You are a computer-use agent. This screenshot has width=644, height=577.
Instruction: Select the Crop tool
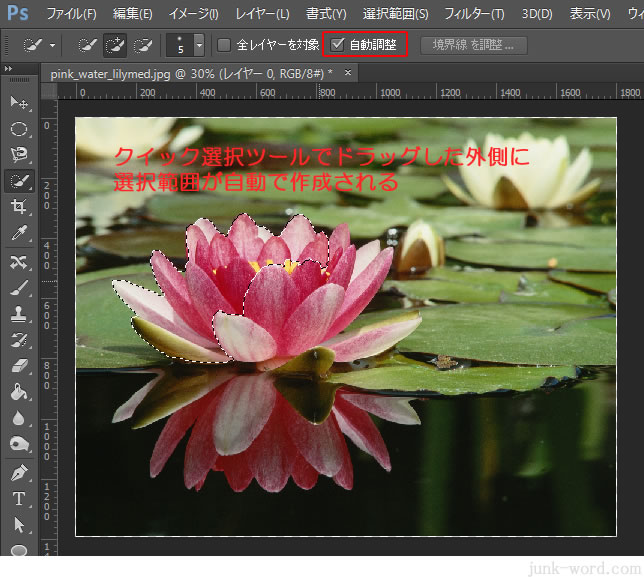coord(19,206)
